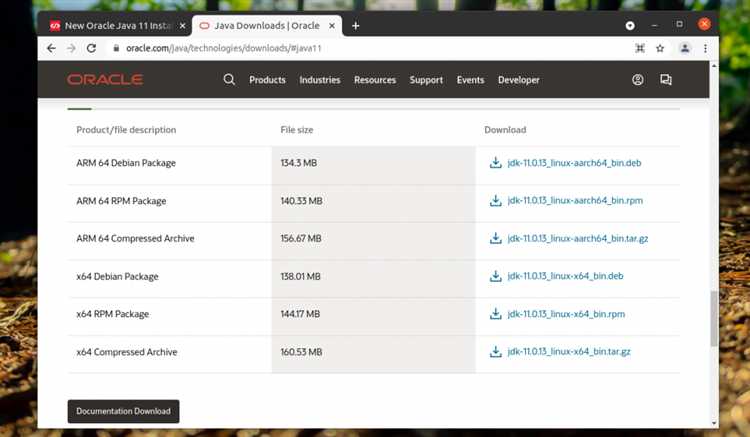Open the Oracle contact chat icon

(x=666, y=80)
